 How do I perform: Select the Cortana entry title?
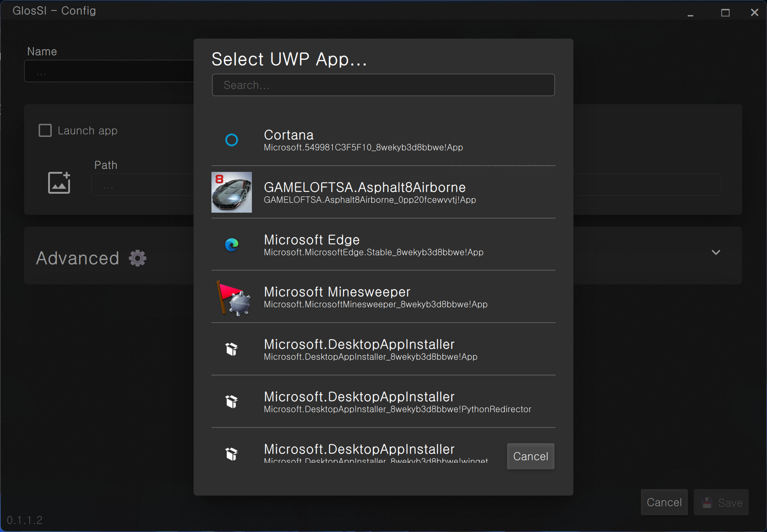point(289,135)
